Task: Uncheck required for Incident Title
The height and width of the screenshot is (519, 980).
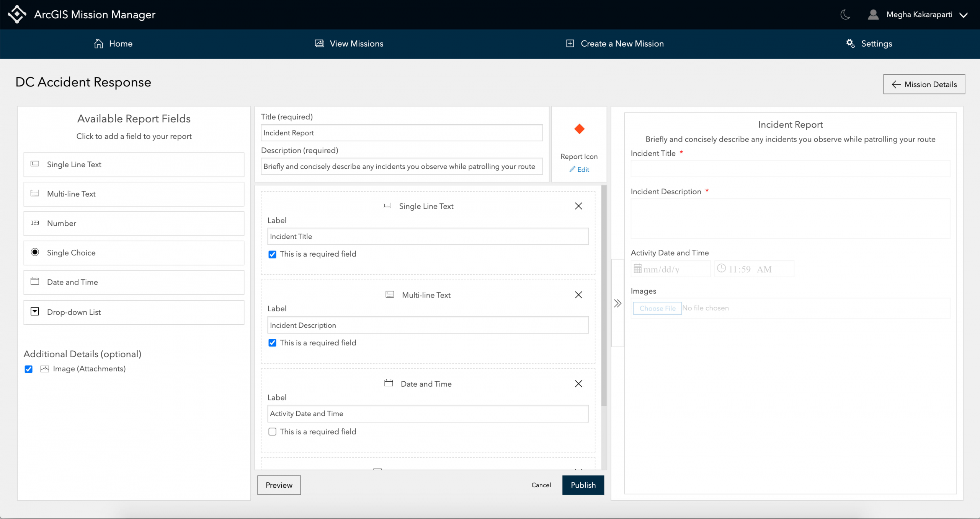Action: [272, 254]
